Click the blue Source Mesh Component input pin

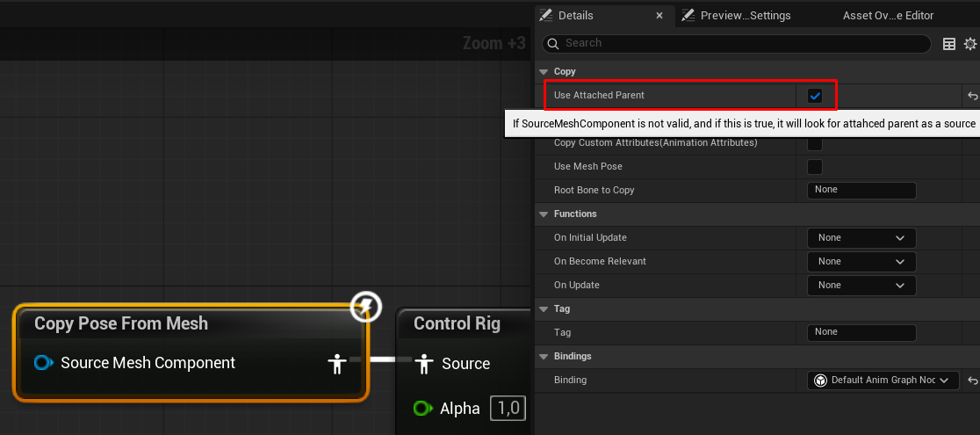click(x=42, y=363)
